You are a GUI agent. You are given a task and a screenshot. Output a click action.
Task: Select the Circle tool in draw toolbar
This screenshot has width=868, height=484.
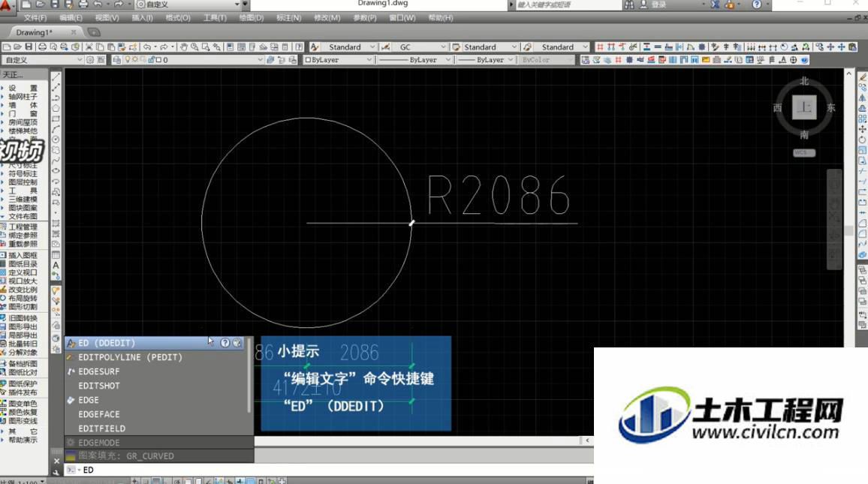click(56, 140)
